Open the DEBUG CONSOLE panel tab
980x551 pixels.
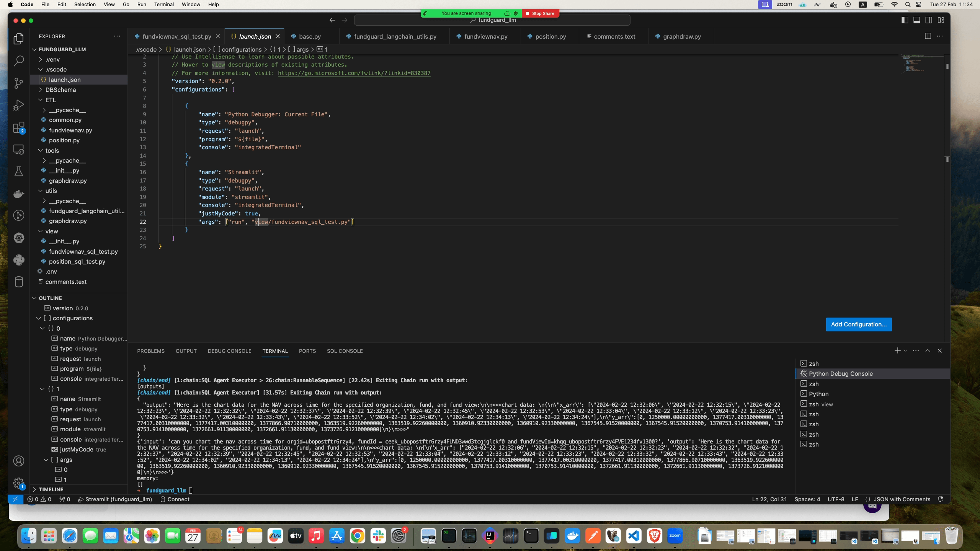tap(229, 351)
